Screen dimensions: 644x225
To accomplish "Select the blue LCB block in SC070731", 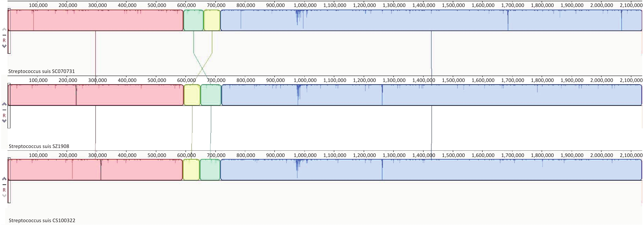I will tap(431, 20).
